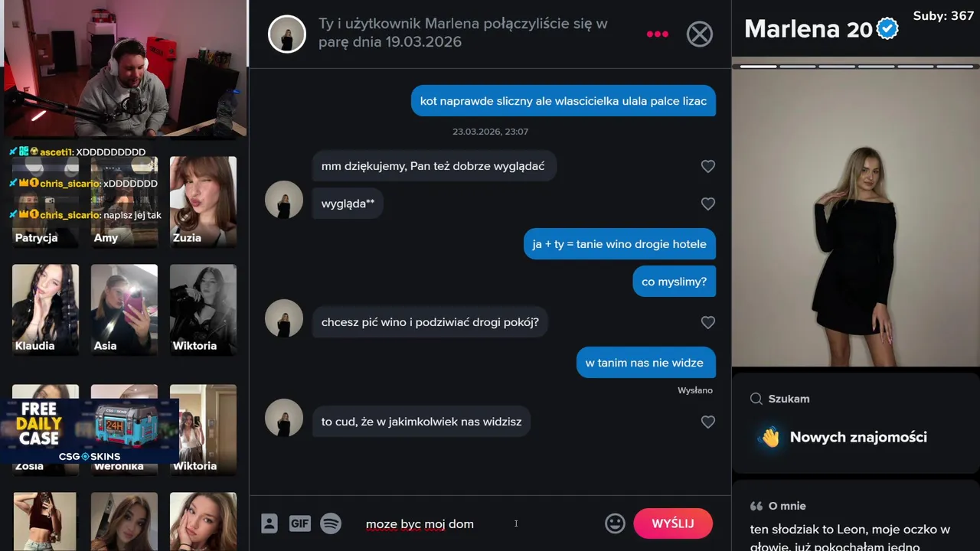
Task: Jump to second photo segment on Marlena's profile
Action: tap(797, 67)
